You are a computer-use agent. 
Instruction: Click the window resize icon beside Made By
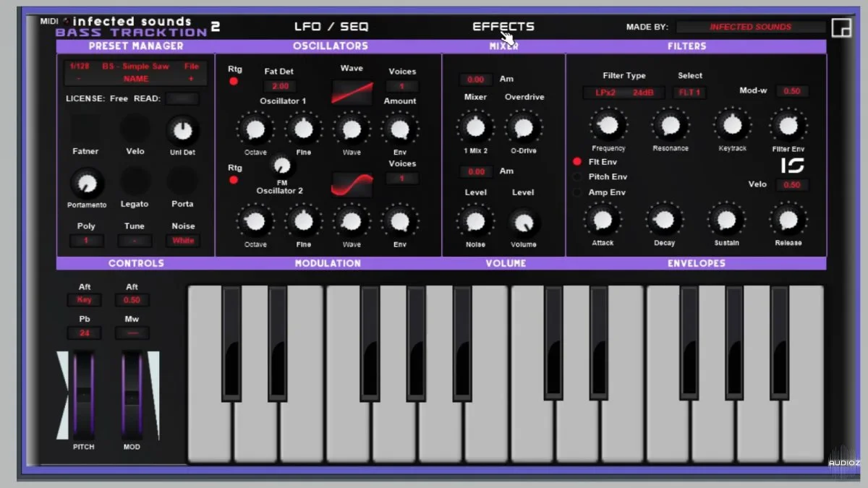click(841, 27)
